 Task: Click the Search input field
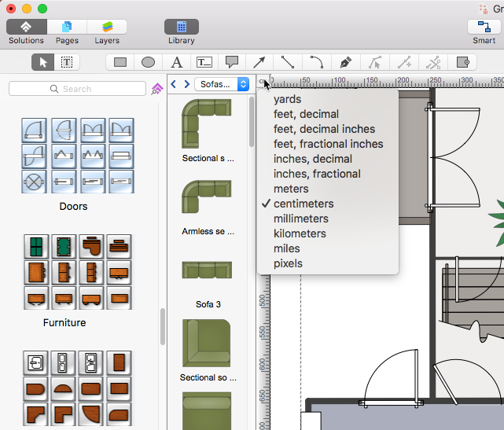(77, 89)
